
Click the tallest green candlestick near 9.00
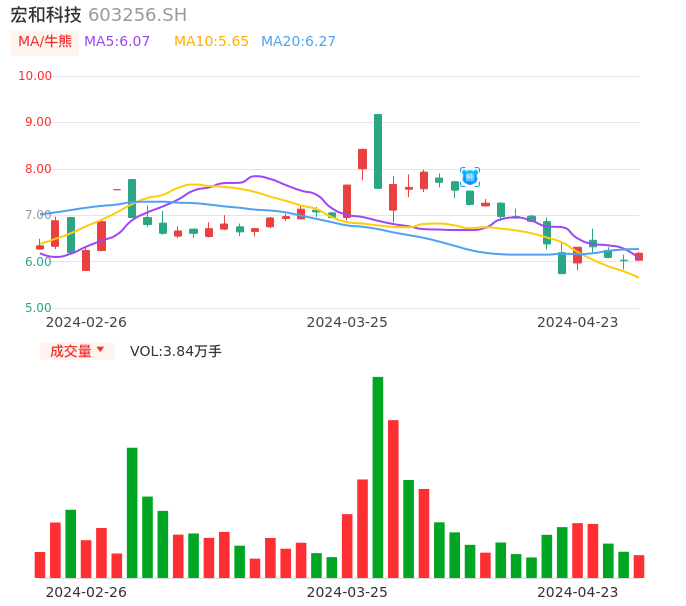pyautogui.click(x=378, y=151)
